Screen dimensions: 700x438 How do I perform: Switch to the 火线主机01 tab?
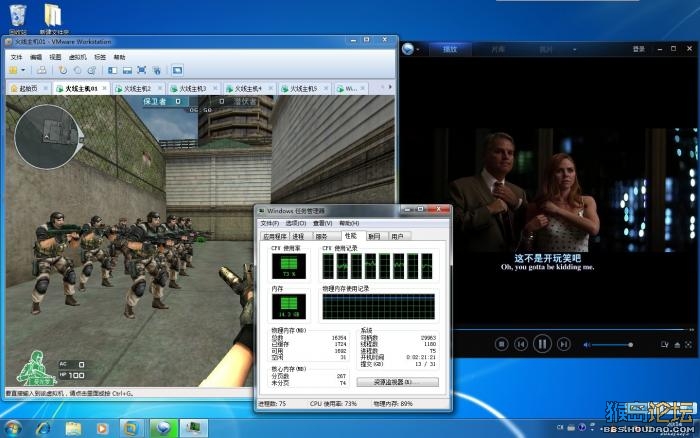click(81, 88)
